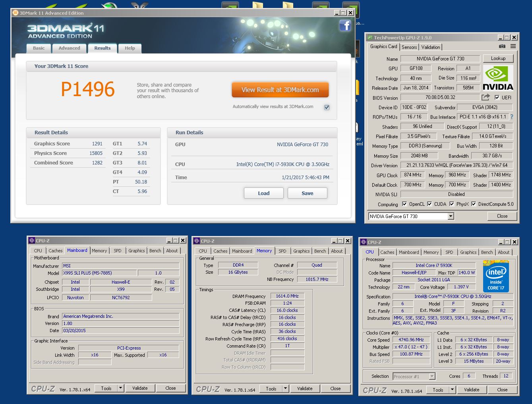The width and height of the screenshot is (532, 404).
Task: Toggle the OpenCL checkbox
Action: (404, 204)
